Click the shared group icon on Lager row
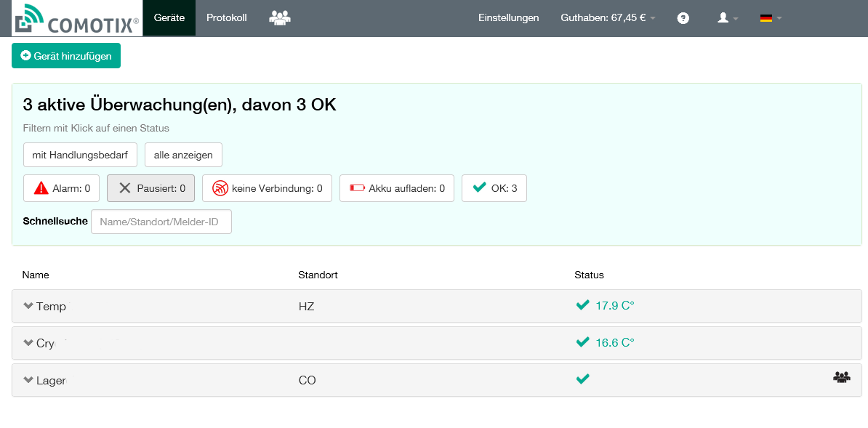Screen dimensions: 868x428 click(841, 377)
